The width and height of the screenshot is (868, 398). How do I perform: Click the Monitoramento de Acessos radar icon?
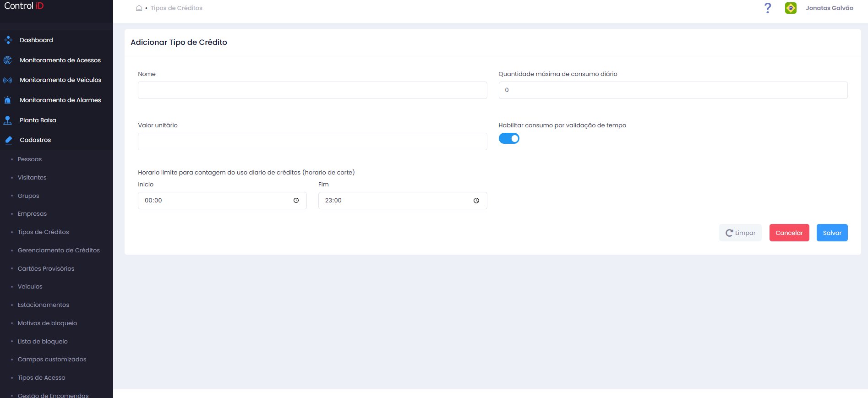[x=8, y=60]
